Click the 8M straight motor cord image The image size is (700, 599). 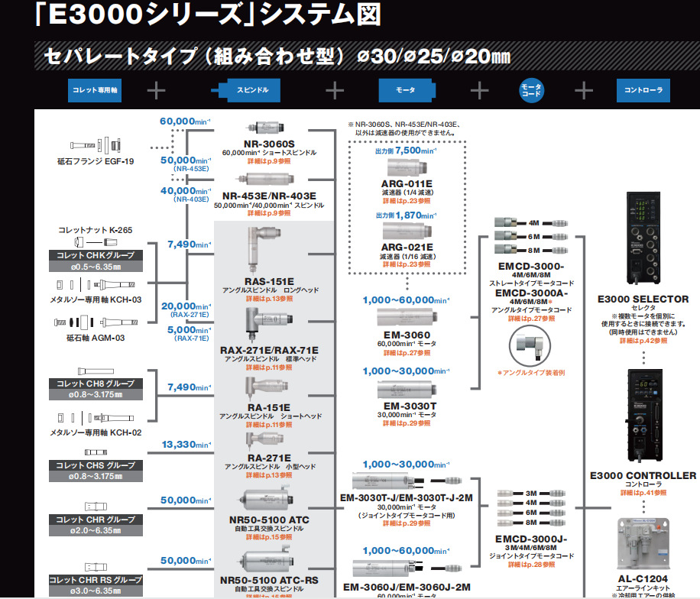tap(531, 250)
